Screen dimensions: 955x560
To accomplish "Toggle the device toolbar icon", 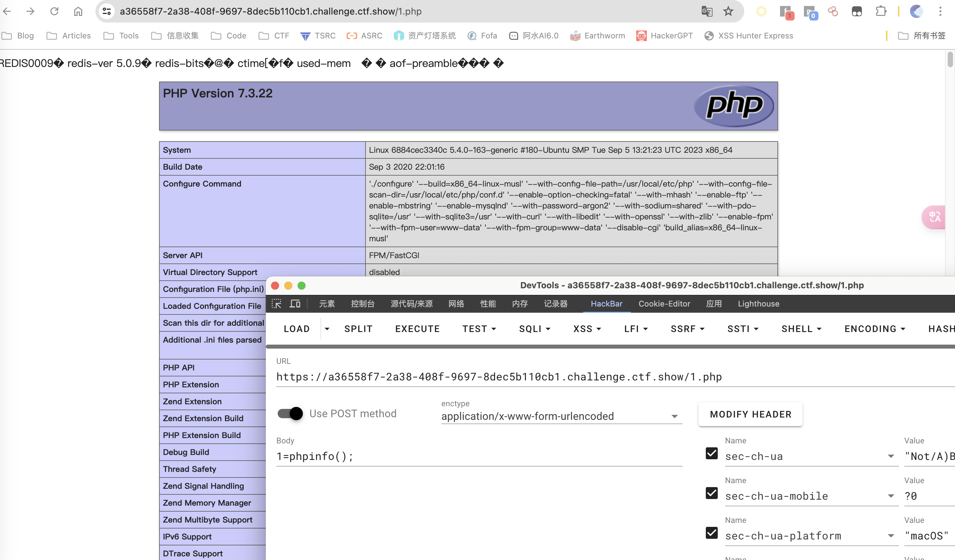I will pyautogui.click(x=295, y=304).
